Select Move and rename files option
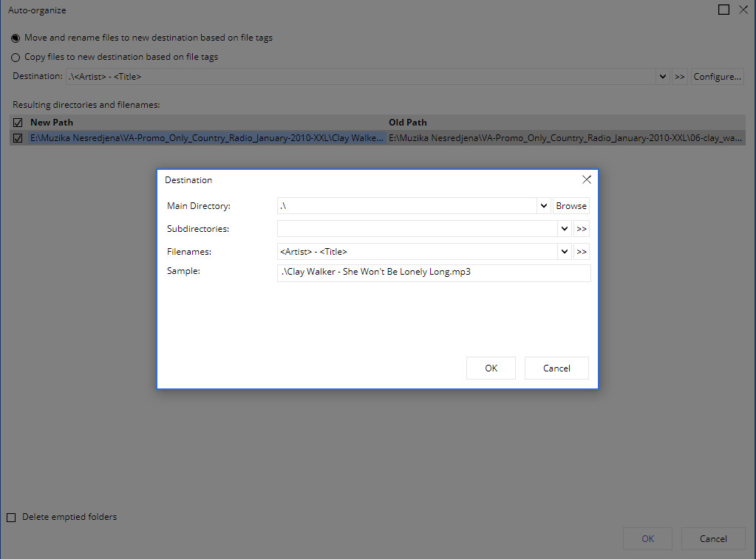The height and width of the screenshot is (559, 756). click(16, 38)
